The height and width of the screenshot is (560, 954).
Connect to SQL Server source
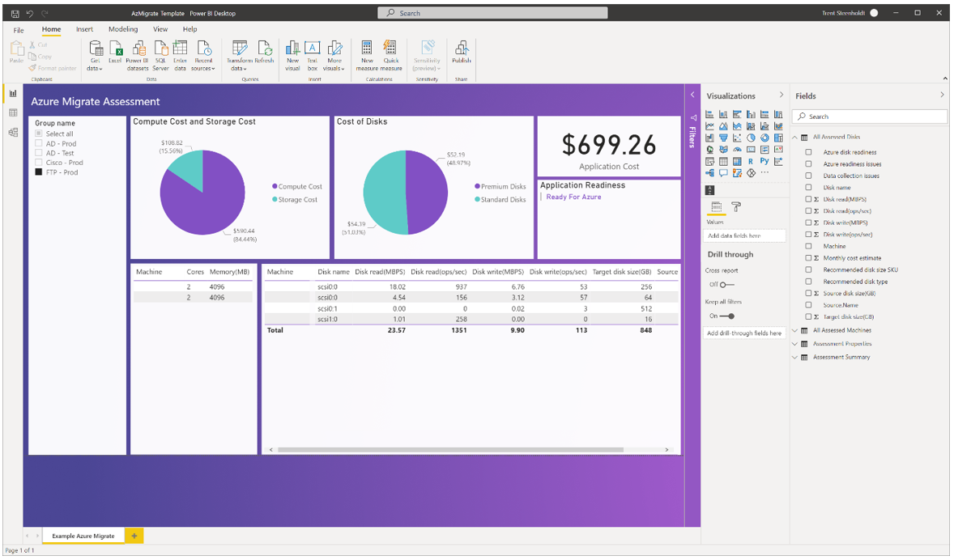pyautogui.click(x=160, y=55)
